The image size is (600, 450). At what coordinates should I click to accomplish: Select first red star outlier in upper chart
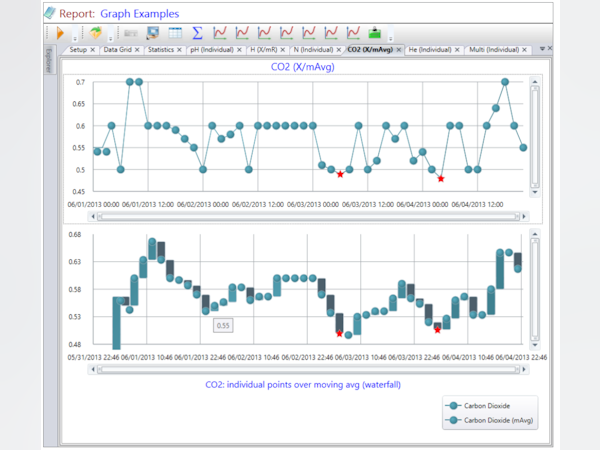340,174
